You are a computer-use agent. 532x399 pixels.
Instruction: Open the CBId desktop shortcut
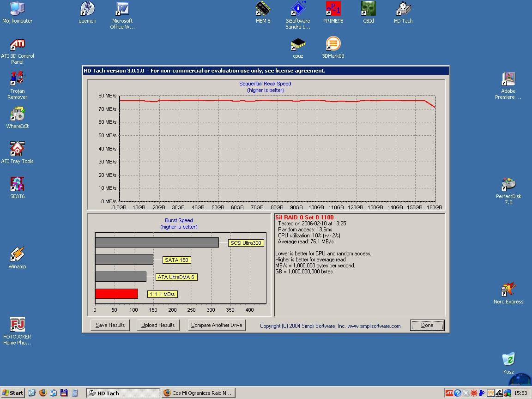click(x=369, y=12)
